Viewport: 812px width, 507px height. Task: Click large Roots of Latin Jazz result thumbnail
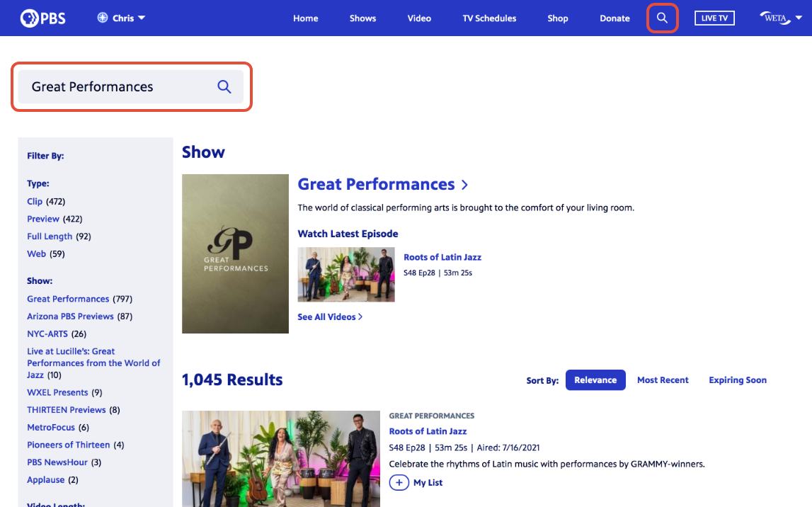(280, 459)
